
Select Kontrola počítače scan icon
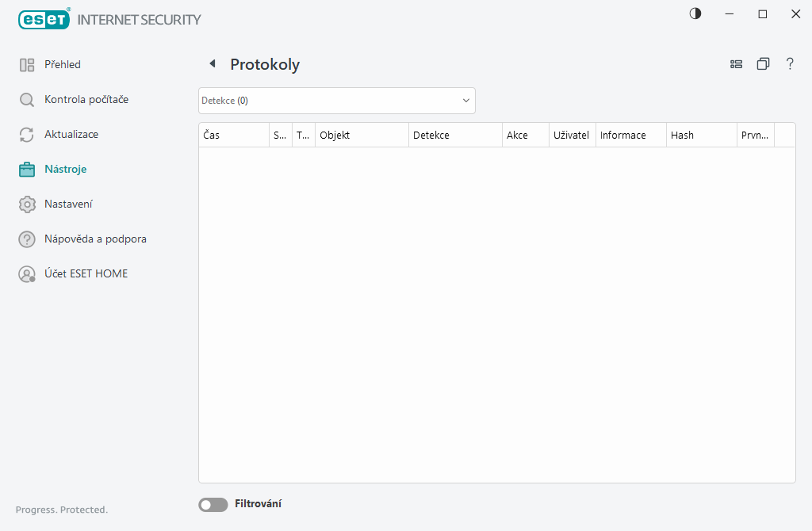pos(26,99)
